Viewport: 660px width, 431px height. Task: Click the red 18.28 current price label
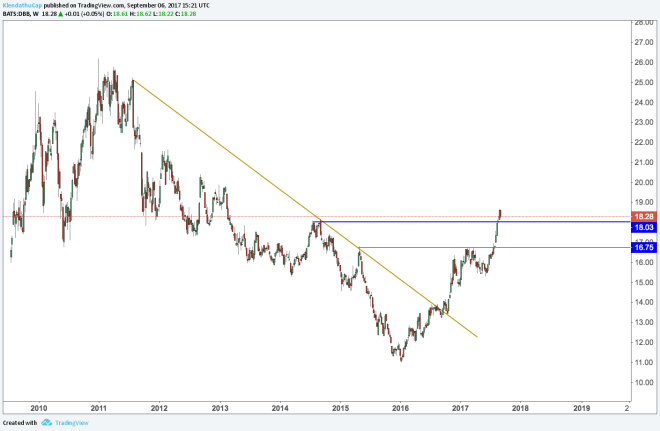pos(644,216)
